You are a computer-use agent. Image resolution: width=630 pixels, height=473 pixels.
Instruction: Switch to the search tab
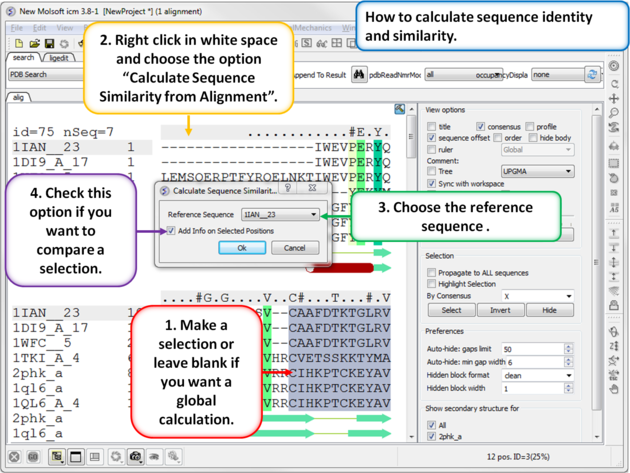point(23,57)
